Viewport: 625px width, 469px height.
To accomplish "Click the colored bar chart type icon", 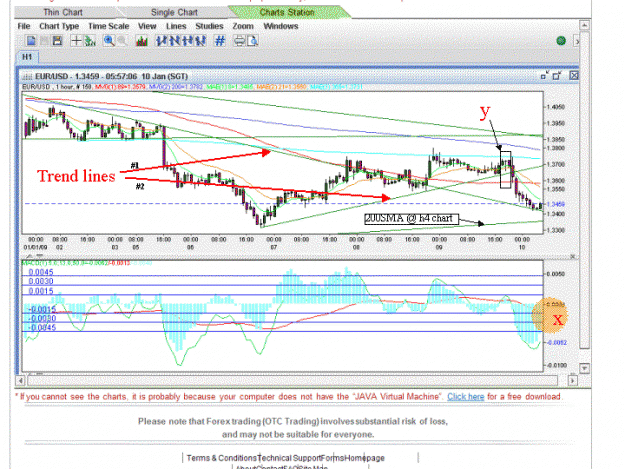I will (x=142, y=41).
